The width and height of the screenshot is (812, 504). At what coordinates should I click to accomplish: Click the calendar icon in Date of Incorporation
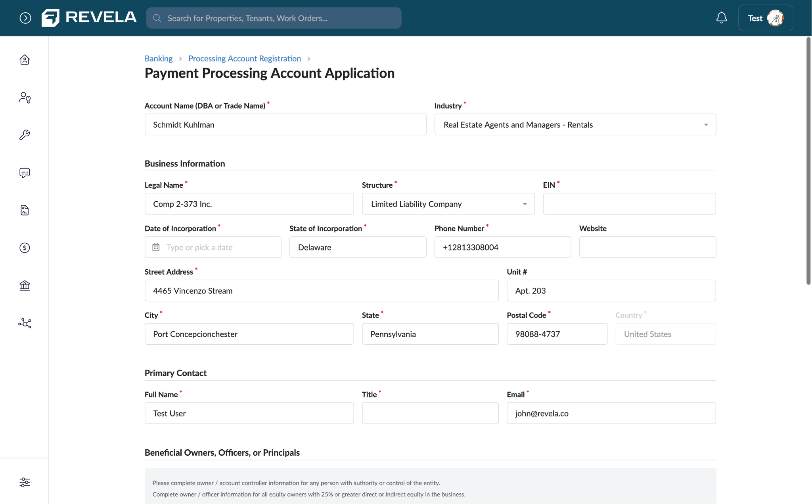156,247
